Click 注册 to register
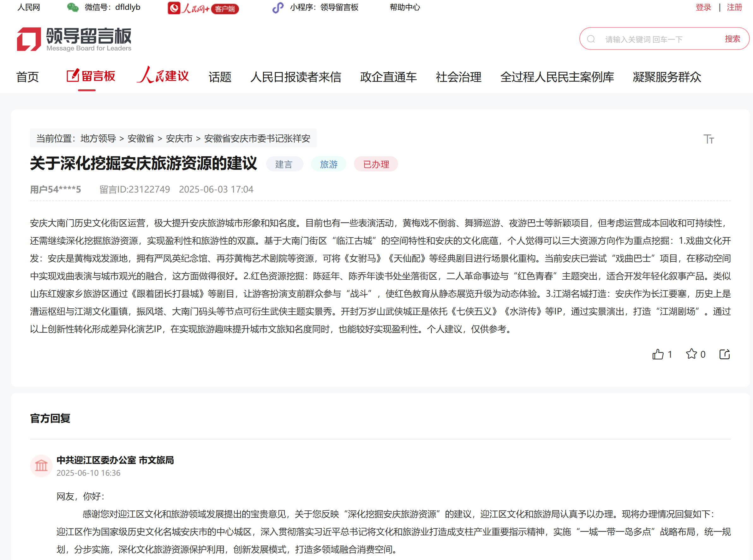 (734, 8)
